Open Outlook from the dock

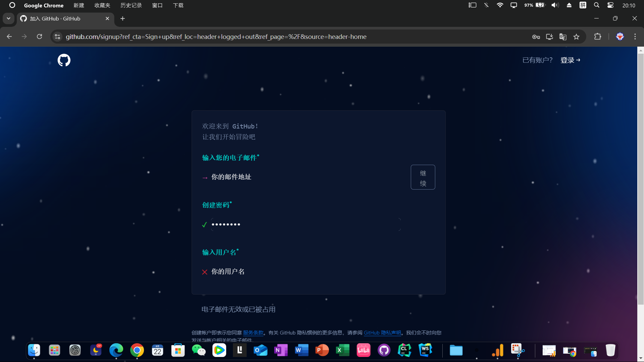pyautogui.click(x=260, y=350)
